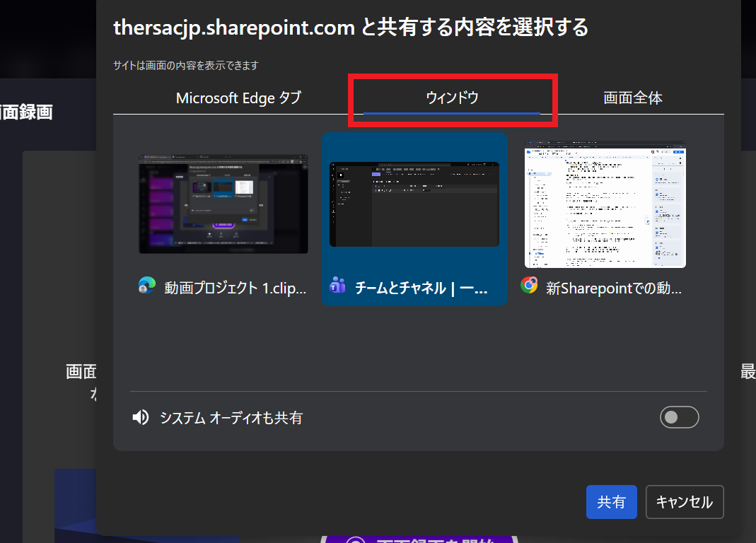Viewport: 756px width, 543px height.
Task: Cancel the share dialog with キャンセル
Action: pos(684,502)
